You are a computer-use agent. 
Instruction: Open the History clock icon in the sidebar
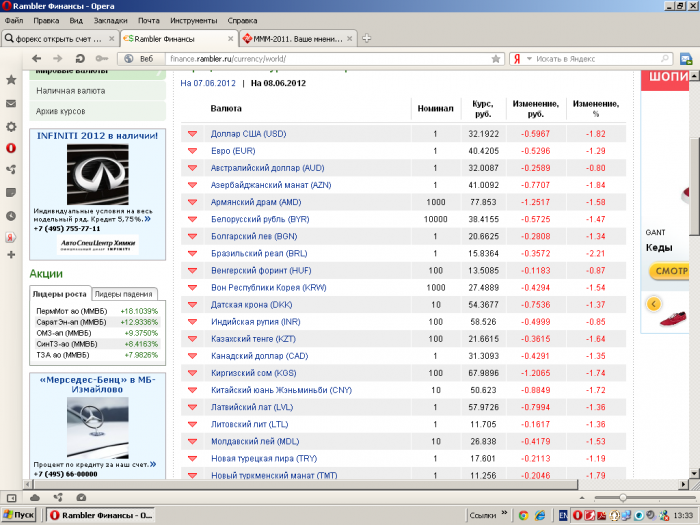pyautogui.click(x=11, y=215)
